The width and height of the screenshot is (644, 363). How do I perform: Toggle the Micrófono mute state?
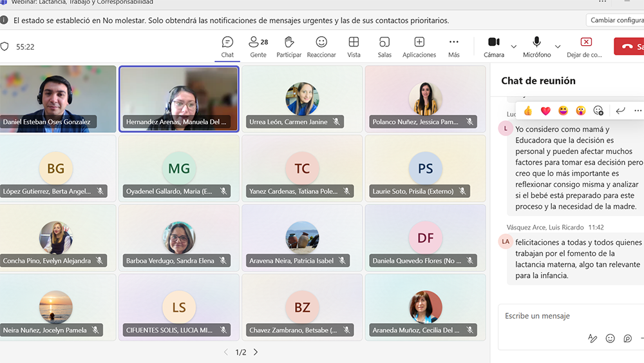click(536, 46)
